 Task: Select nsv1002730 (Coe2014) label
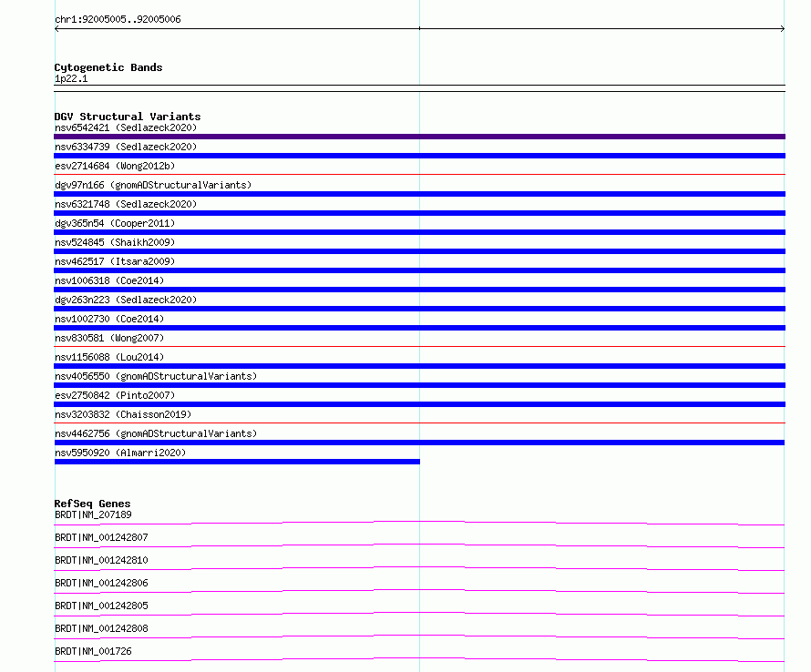(x=109, y=319)
